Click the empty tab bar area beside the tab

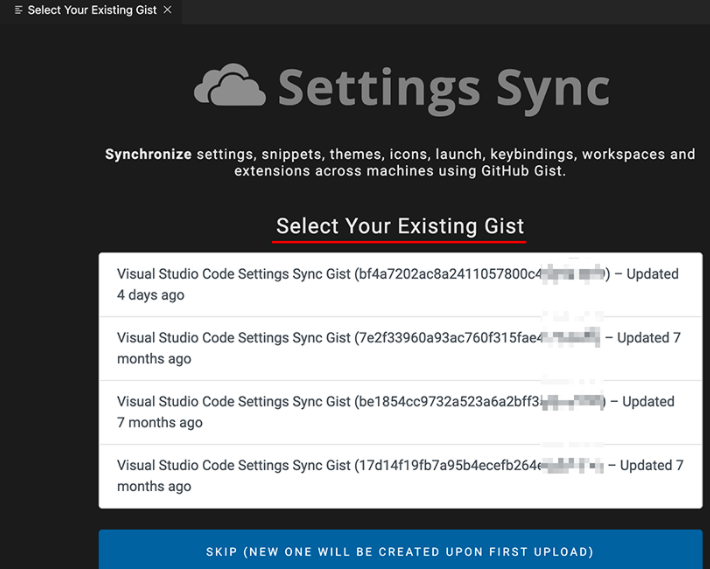coord(446,12)
